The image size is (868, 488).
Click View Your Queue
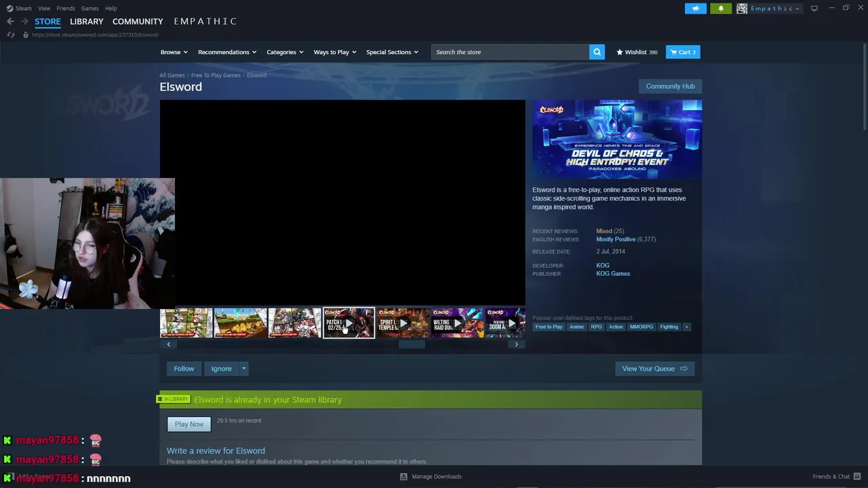click(x=654, y=369)
